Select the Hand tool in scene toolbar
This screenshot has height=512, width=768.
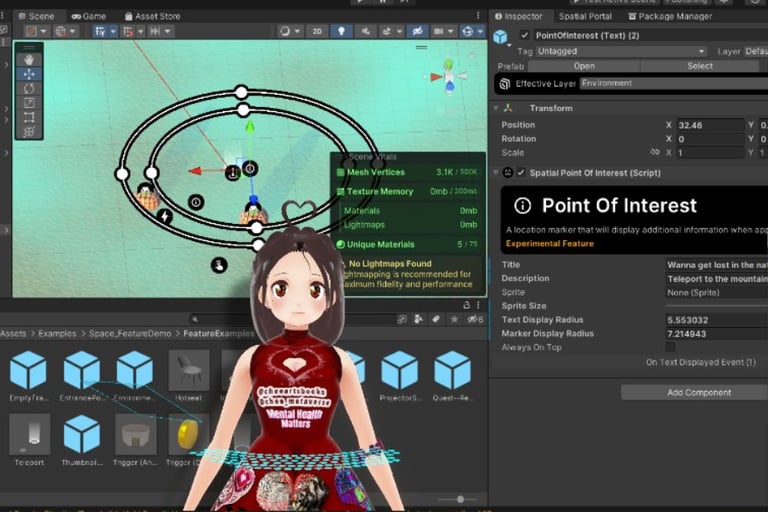(28, 59)
